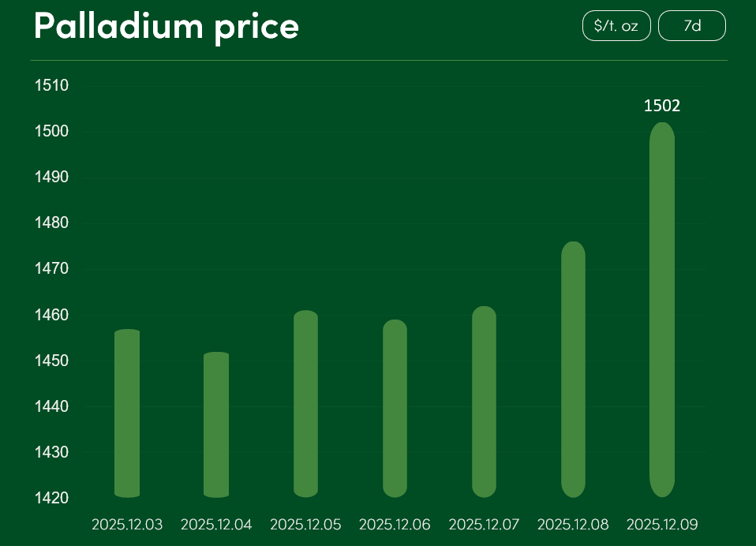
Task: Click the 2025.12.08 date label
Action: point(573,525)
